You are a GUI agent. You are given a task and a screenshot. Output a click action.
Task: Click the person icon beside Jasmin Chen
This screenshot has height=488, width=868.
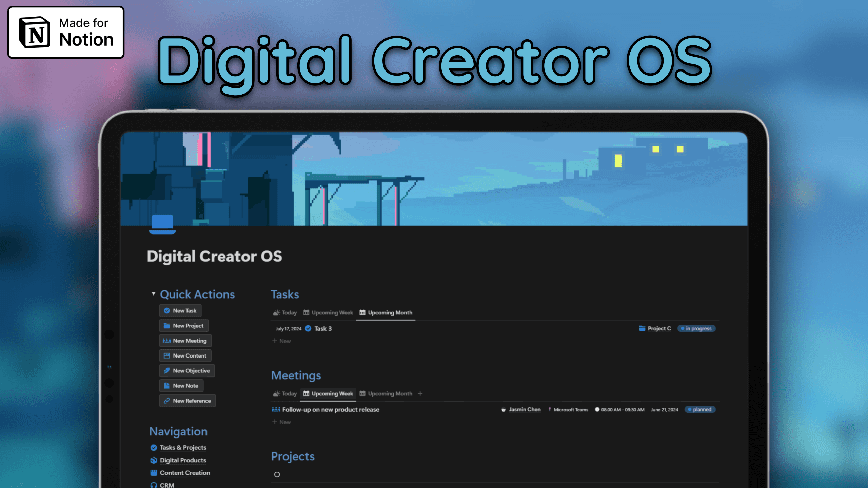(x=504, y=410)
